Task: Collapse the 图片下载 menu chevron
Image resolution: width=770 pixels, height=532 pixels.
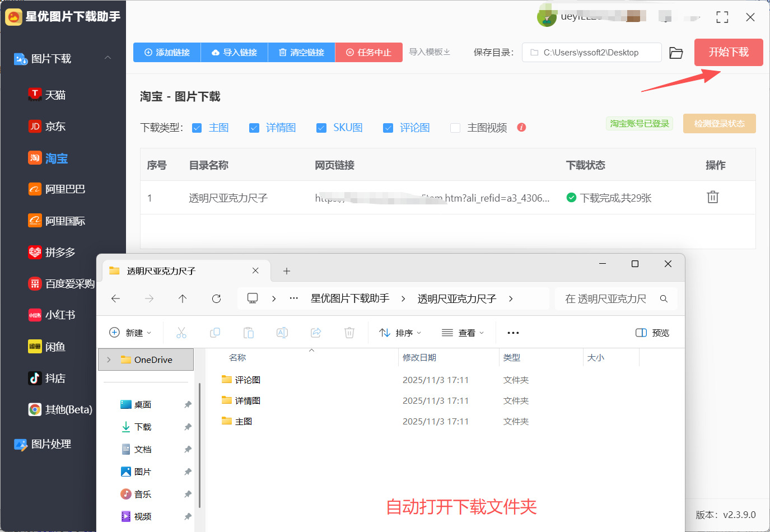Action: 108,58
